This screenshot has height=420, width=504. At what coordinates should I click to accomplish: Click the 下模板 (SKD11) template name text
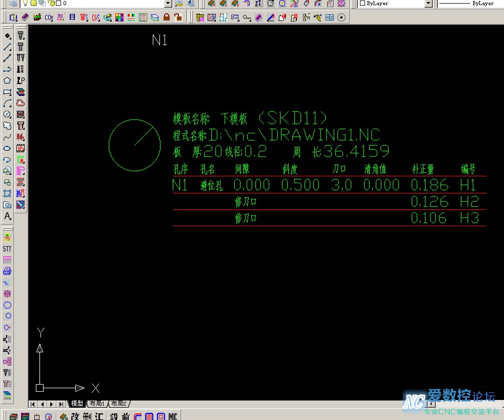coord(274,118)
